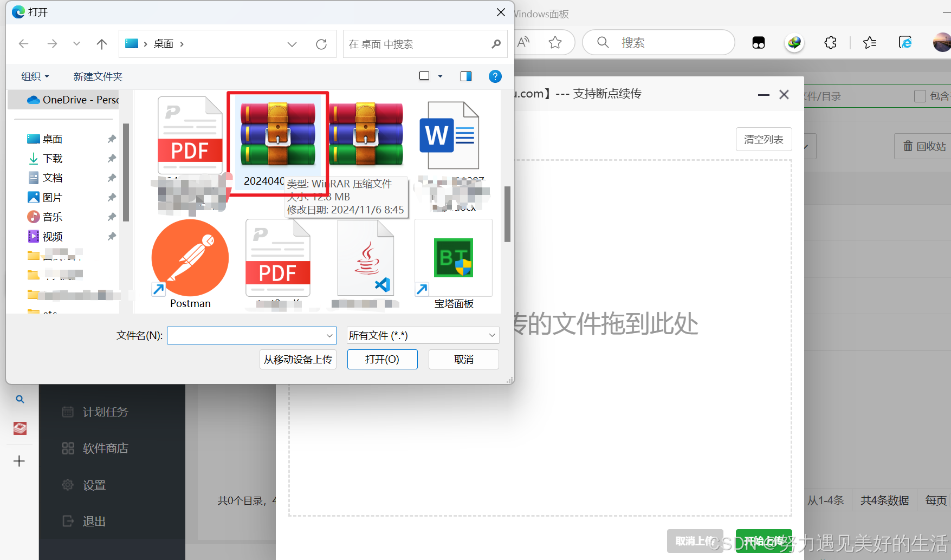The image size is (951, 560).
Task: Open the view options dropdown arrow
Action: [440, 76]
